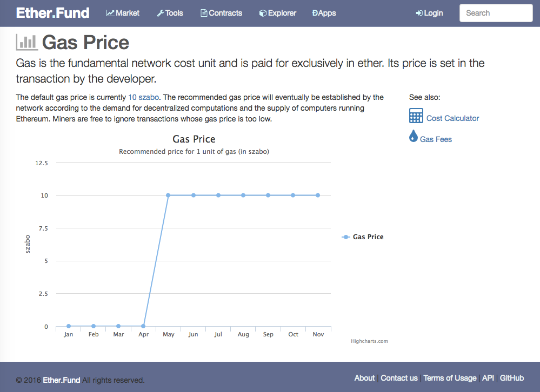This screenshot has height=392, width=540.
Task: Toggle the Gas Price series legend
Action: pos(363,237)
